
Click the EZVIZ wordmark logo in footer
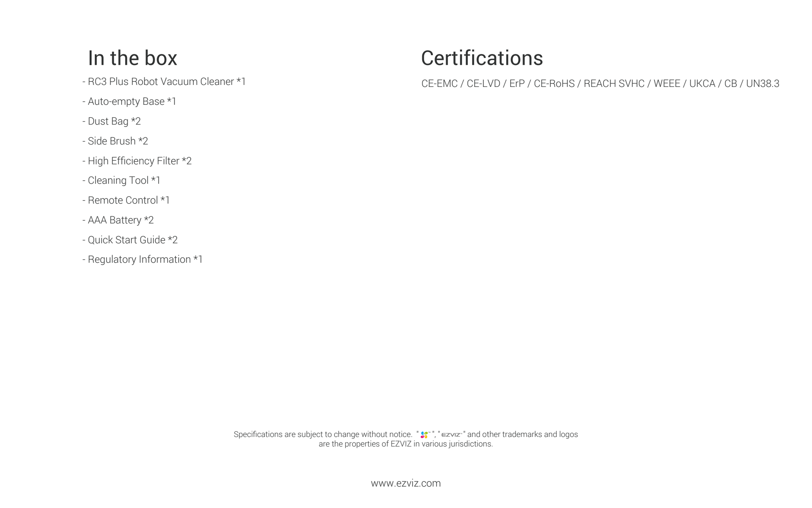point(452,435)
